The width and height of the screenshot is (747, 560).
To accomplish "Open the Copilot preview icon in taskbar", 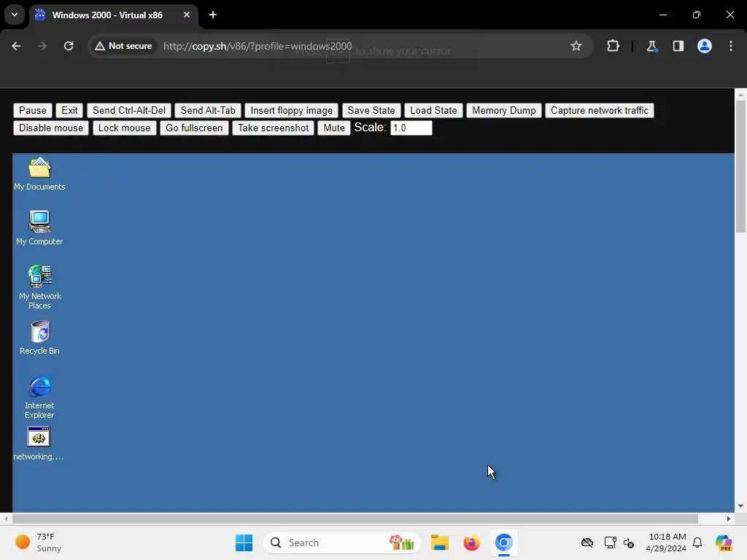I will point(723,542).
